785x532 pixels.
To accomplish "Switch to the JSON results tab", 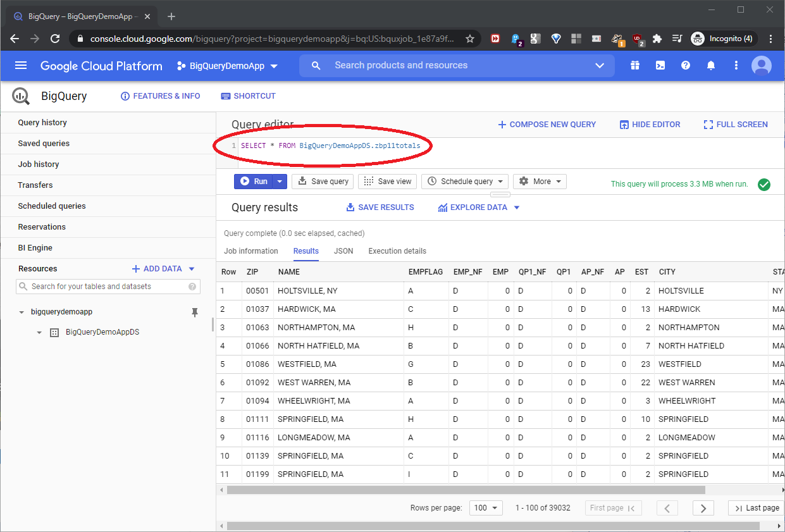I will (343, 251).
